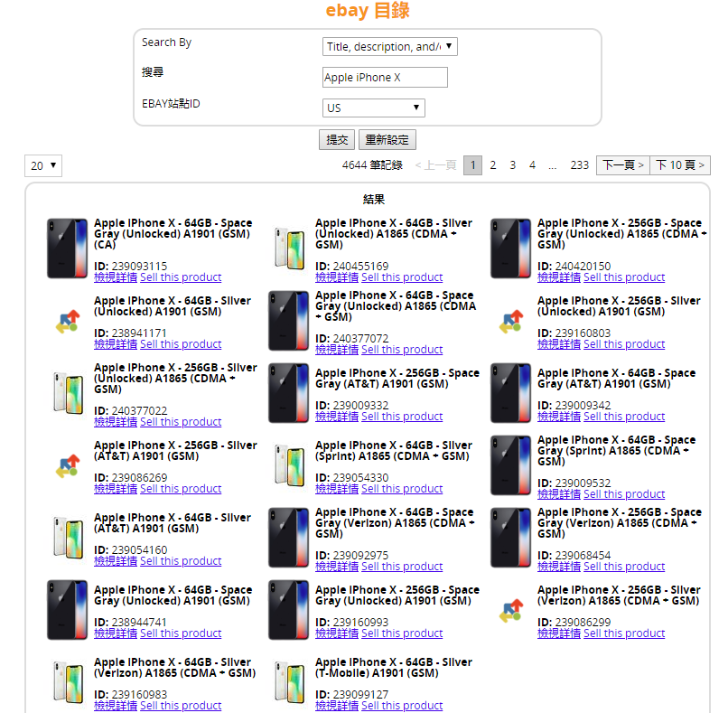Open 檢視詳情 for product ID 238944741
The image size is (728, 713).
pos(116,633)
